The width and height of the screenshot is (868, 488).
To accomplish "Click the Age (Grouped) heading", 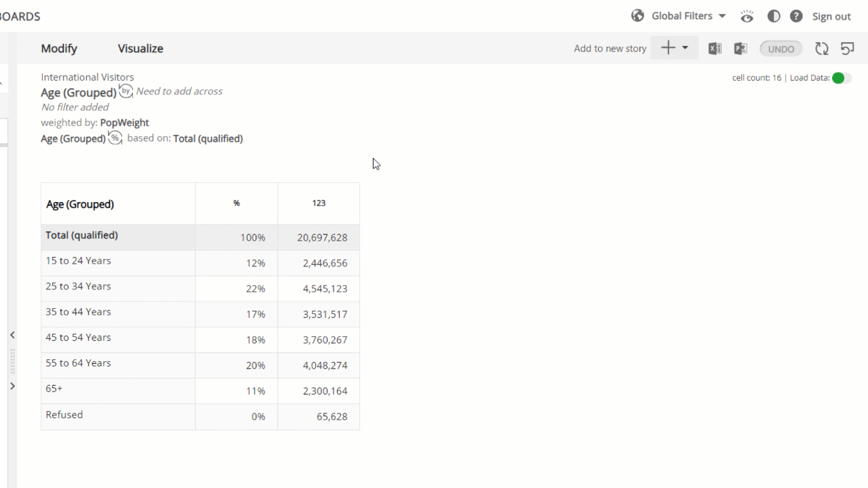I will tap(79, 92).
